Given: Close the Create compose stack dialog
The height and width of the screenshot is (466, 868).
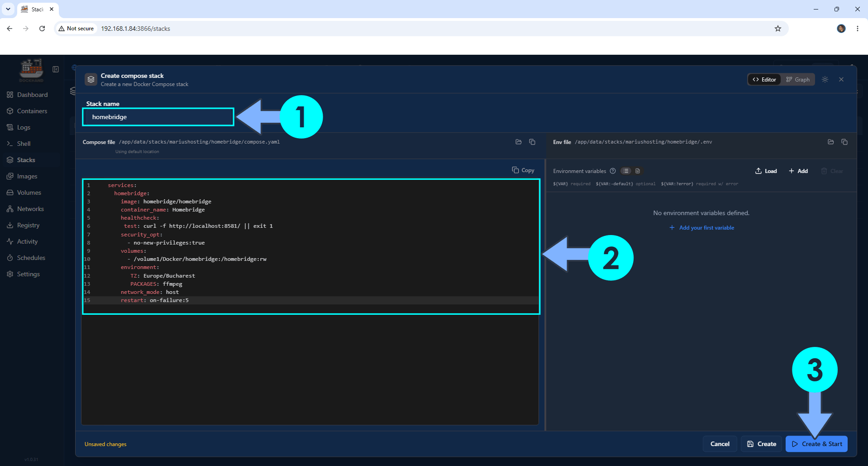Looking at the screenshot, I should tap(841, 80).
